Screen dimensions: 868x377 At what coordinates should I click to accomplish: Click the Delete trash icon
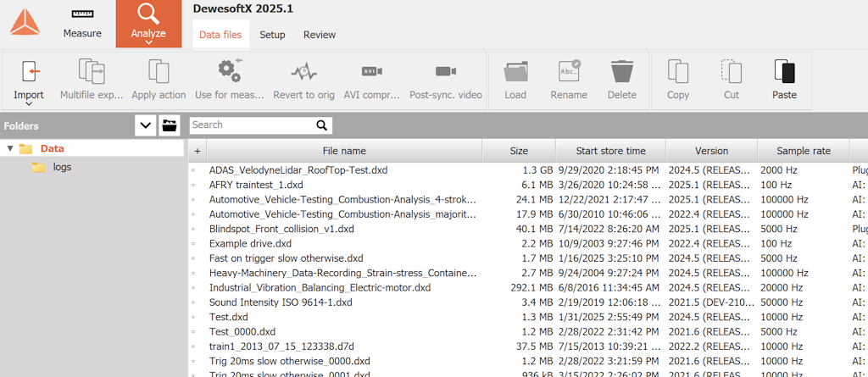pyautogui.click(x=621, y=71)
